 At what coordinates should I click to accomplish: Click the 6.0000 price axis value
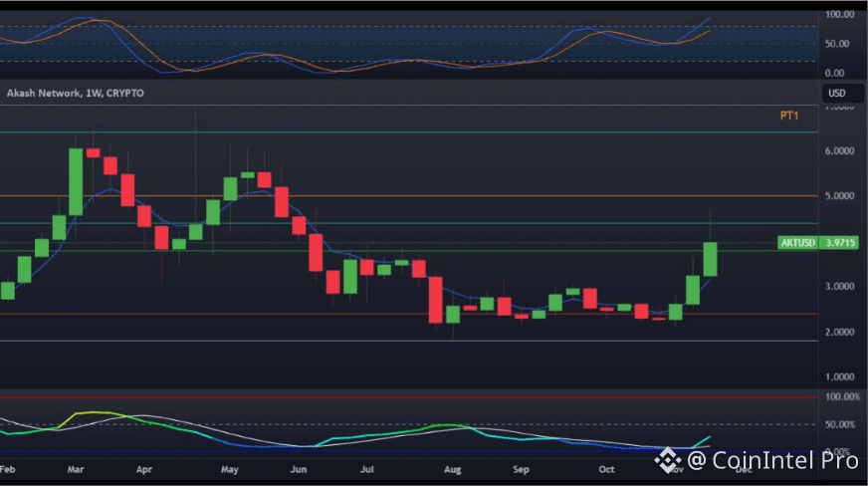840,151
